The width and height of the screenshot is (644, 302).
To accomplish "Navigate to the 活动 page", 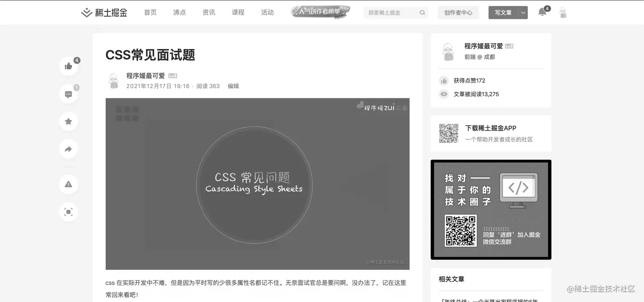I will 267,12.
